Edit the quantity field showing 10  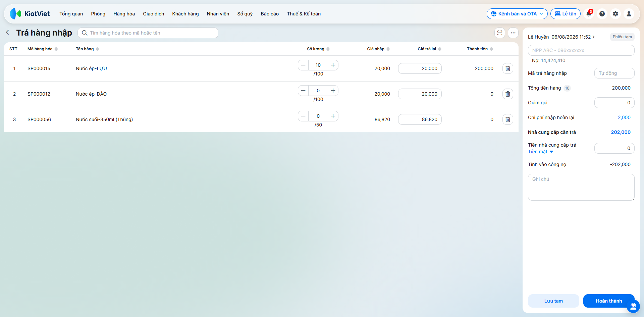[x=318, y=65]
